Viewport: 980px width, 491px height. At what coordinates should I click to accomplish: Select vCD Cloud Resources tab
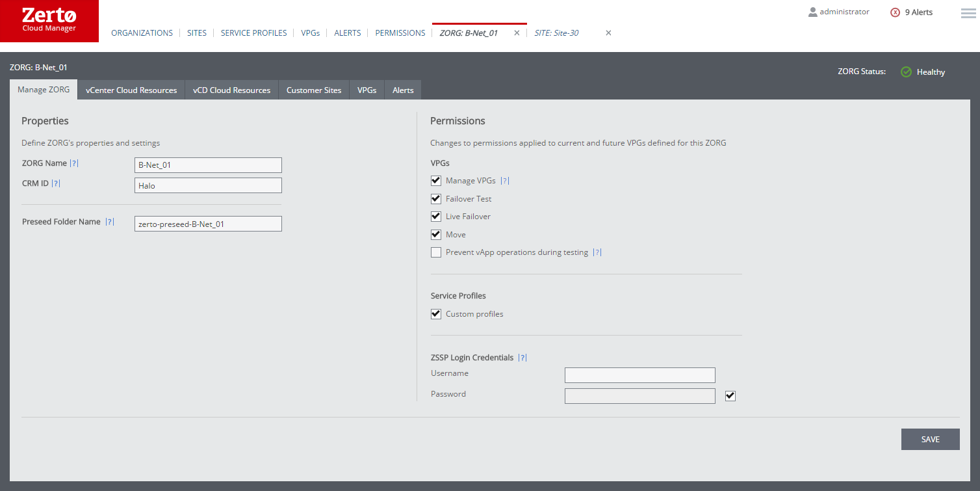[232, 90]
